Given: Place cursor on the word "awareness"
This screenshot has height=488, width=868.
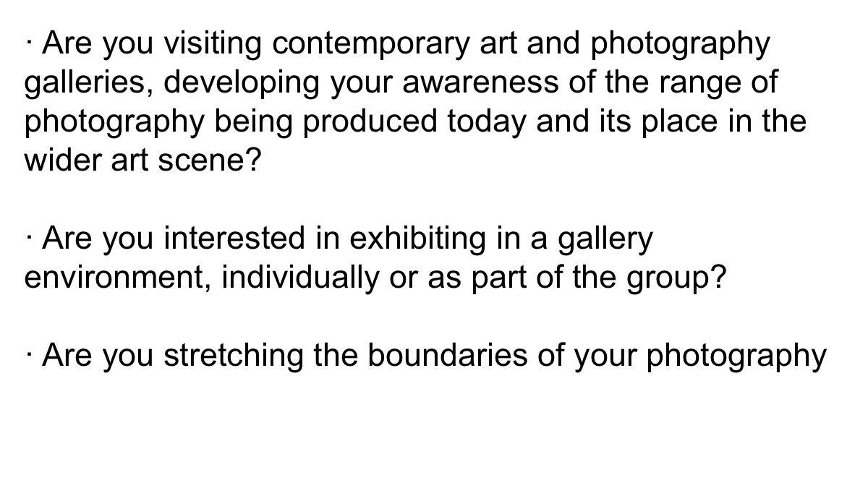Looking at the screenshot, I should pyautogui.click(x=478, y=84).
